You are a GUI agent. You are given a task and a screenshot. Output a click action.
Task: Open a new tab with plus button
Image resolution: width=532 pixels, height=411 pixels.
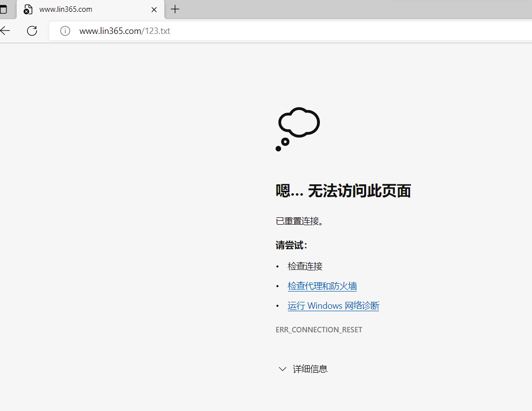tap(175, 9)
